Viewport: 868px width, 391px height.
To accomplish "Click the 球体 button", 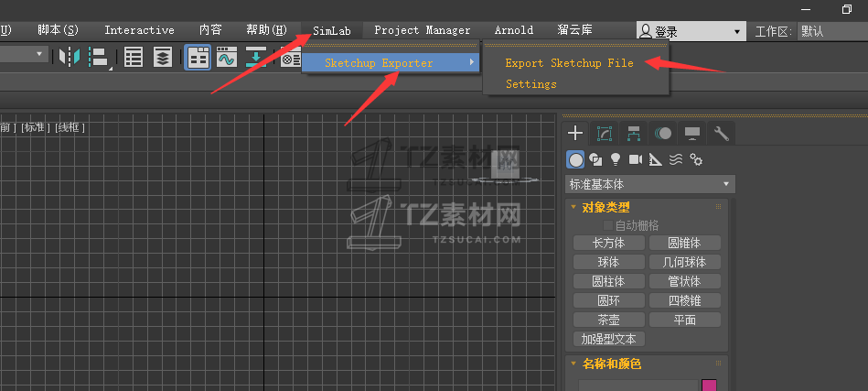I will pos(609,262).
